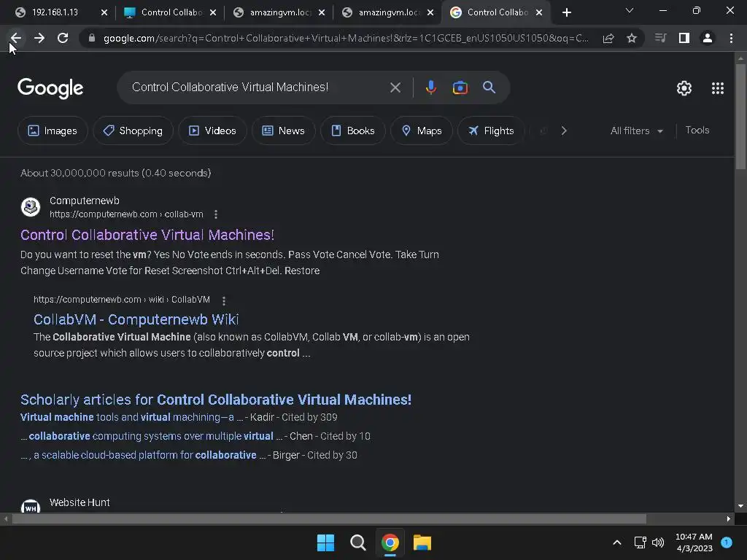Filter results by Maps
Screen dimensions: 747x560
point(422,131)
